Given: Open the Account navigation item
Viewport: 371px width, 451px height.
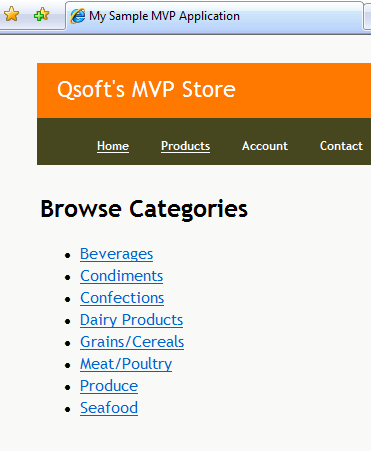Looking at the screenshot, I should (265, 146).
